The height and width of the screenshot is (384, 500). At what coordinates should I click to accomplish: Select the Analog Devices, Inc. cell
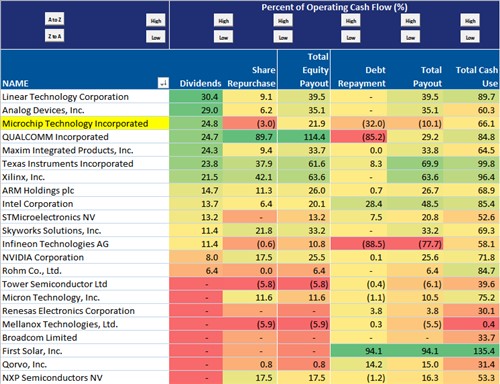[85, 110]
